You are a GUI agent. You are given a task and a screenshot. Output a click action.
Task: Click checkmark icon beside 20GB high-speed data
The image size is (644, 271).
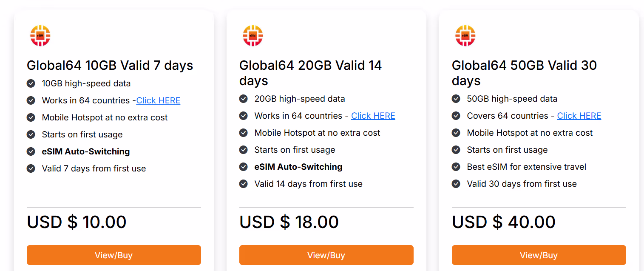coord(244,99)
